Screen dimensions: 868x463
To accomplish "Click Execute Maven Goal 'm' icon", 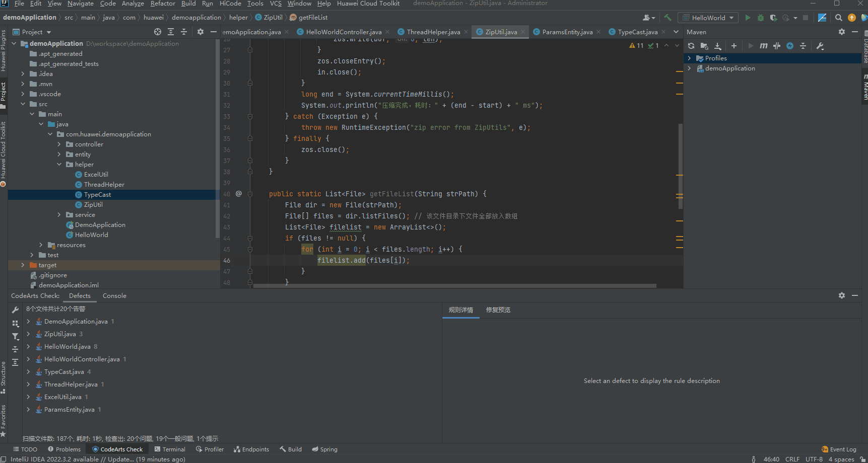I will tap(764, 46).
